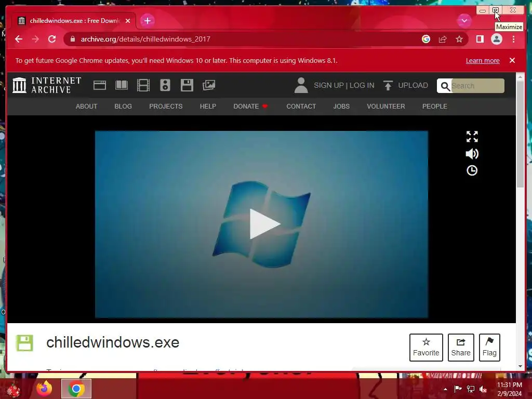
Task: Focus the Internet Archive search field
Action: 477,86
